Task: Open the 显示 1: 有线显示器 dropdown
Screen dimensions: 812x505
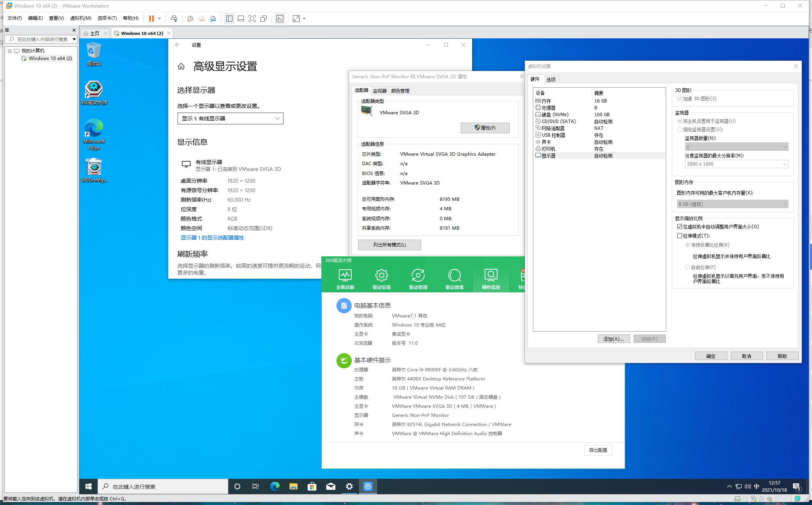Action: pyautogui.click(x=230, y=118)
